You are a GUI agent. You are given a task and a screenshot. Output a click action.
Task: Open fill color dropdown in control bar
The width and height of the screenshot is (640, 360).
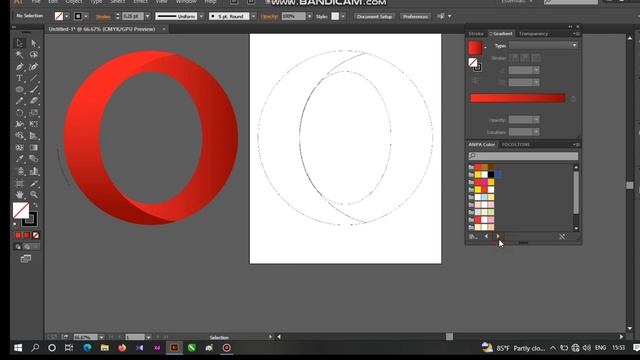pos(66,16)
